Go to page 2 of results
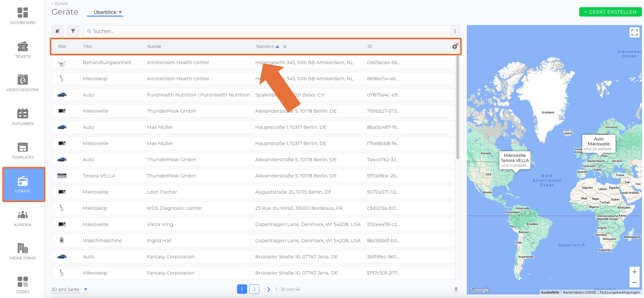644x298 pixels. tap(254, 289)
